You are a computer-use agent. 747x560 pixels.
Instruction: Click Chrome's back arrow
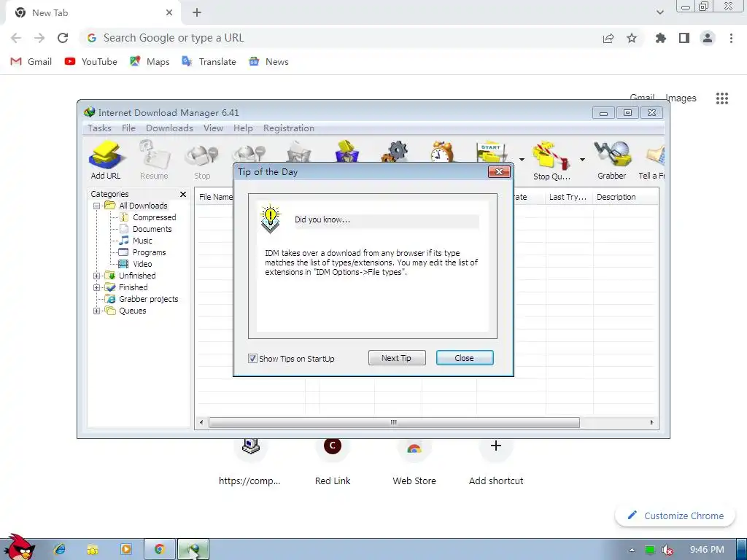[x=16, y=38]
